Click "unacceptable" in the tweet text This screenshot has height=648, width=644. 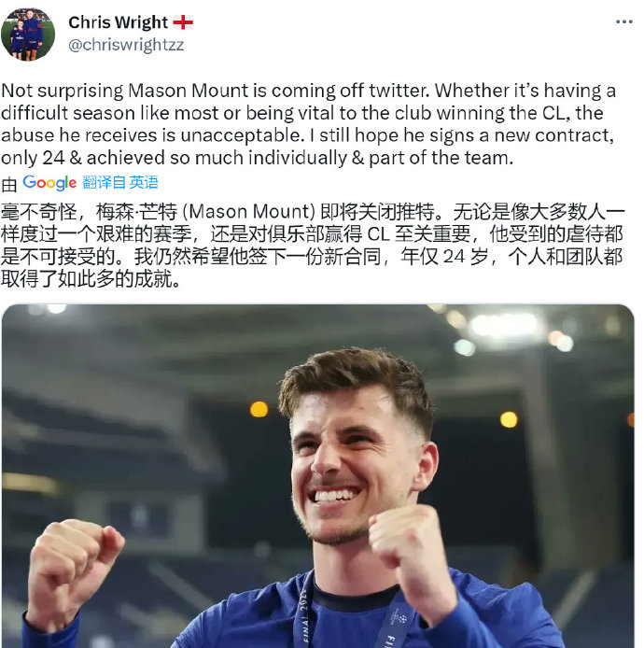[x=241, y=135]
